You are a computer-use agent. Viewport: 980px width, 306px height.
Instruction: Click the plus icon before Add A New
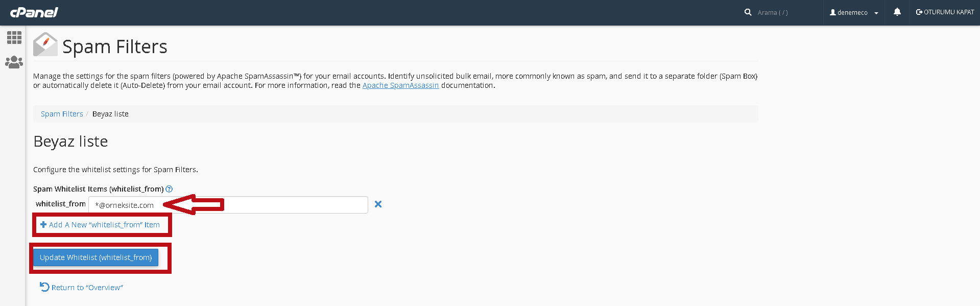43,224
